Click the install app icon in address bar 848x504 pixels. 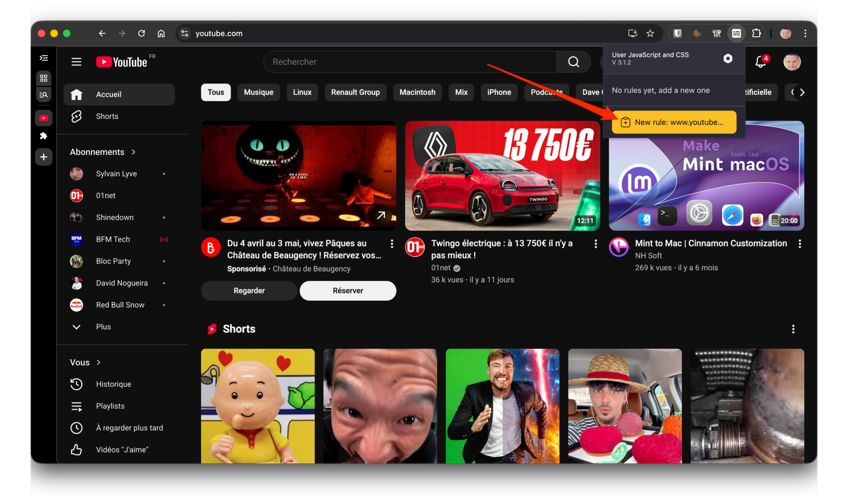tap(632, 34)
